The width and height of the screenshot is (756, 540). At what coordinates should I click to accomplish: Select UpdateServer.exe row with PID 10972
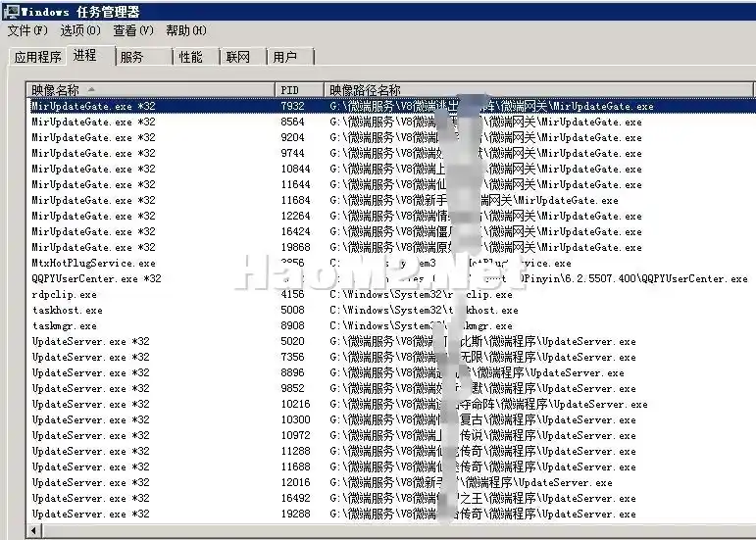point(391,435)
